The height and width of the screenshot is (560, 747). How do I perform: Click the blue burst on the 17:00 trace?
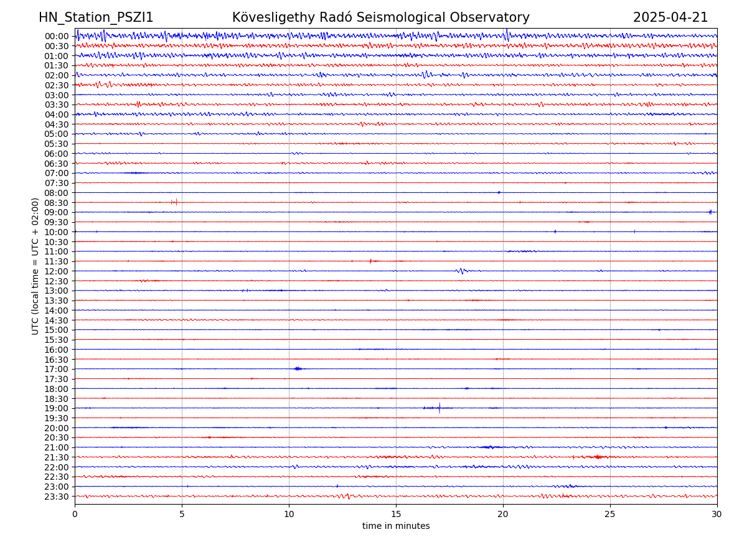(x=298, y=369)
